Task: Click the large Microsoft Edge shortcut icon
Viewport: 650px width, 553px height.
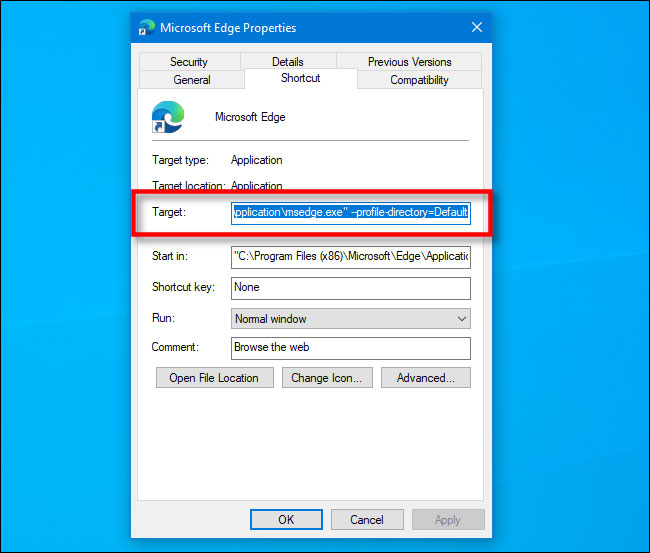Action: [x=168, y=117]
